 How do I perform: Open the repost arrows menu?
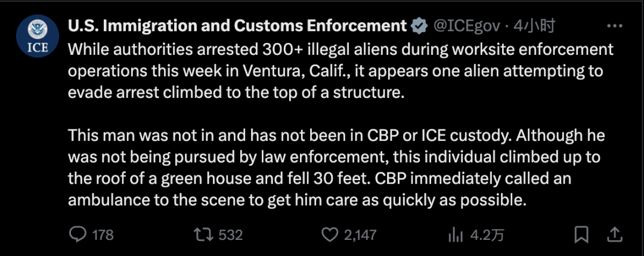(x=204, y=235)
